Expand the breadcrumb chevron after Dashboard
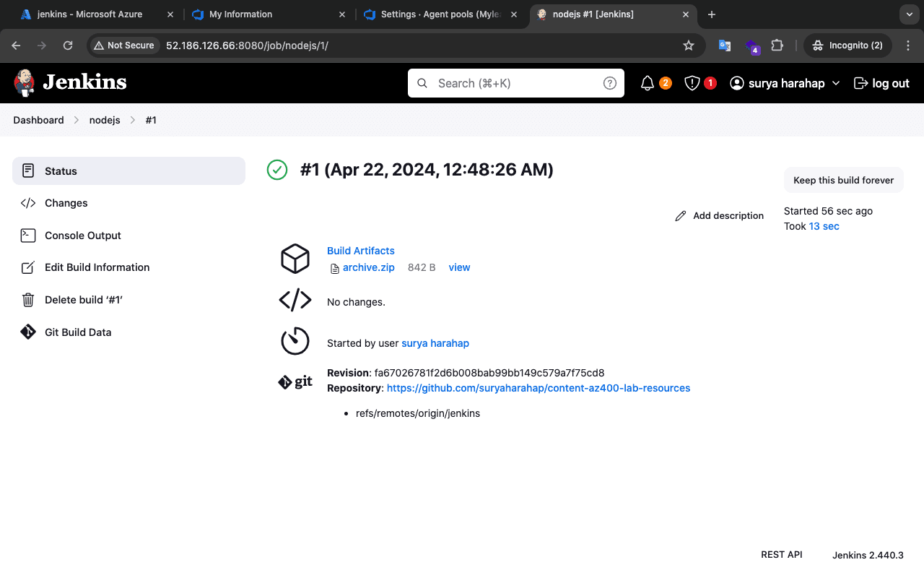Screen dimensions: 924x578 click(x=77, y=120)
